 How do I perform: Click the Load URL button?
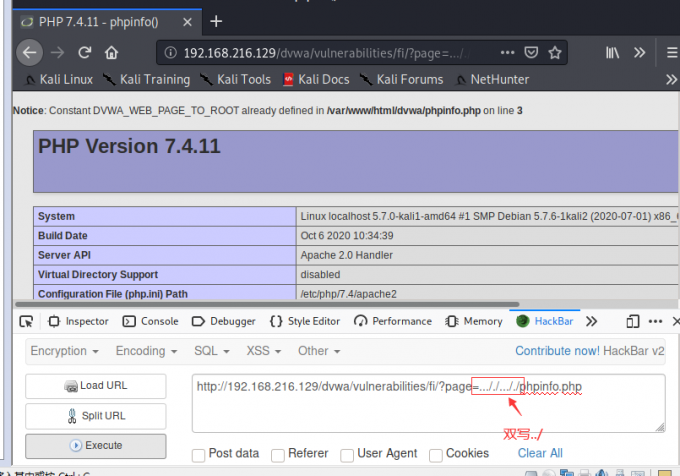[96, 386]
